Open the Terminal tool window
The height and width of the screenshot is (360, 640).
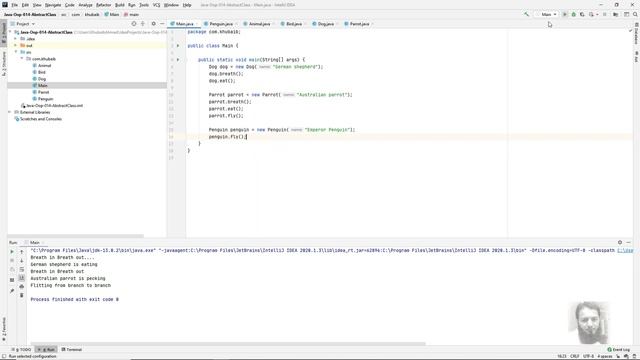72,349
